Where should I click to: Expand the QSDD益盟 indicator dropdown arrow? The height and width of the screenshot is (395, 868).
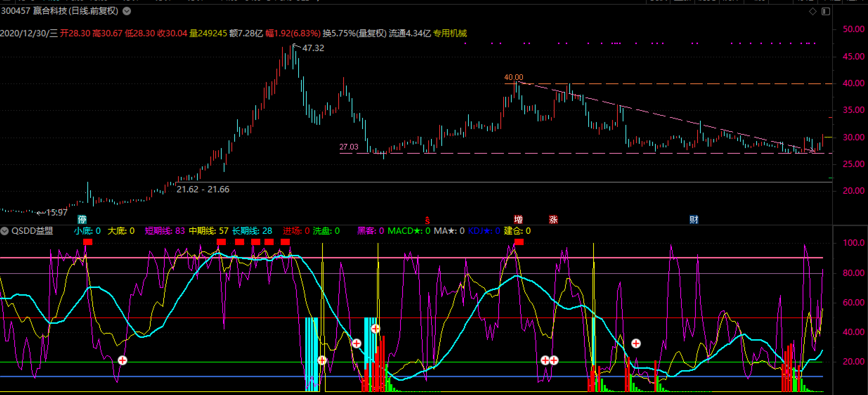[x=4, y=231]
